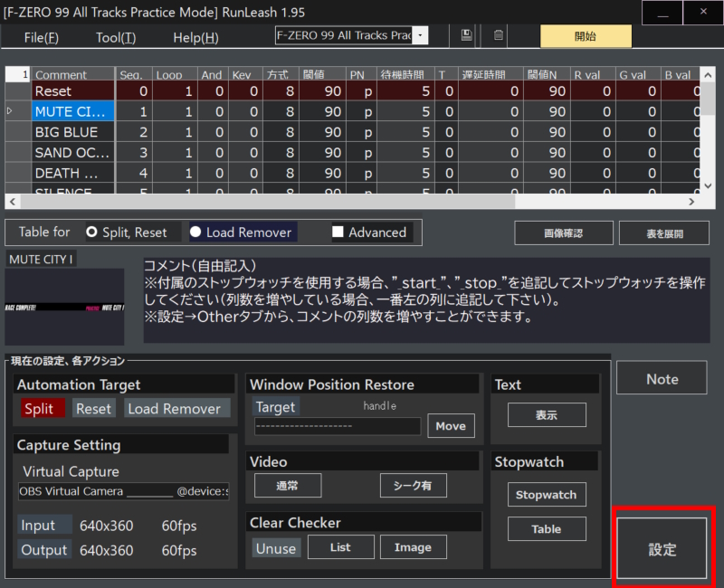724x588 pixels.
Task: Open the 設定 settings button
Action: pyautogui.click(x=662, y=548)
